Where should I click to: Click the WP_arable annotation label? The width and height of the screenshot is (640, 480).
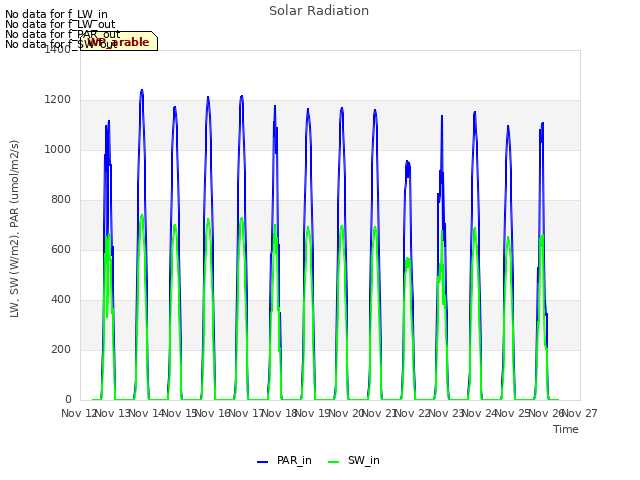tap(119, 41)
